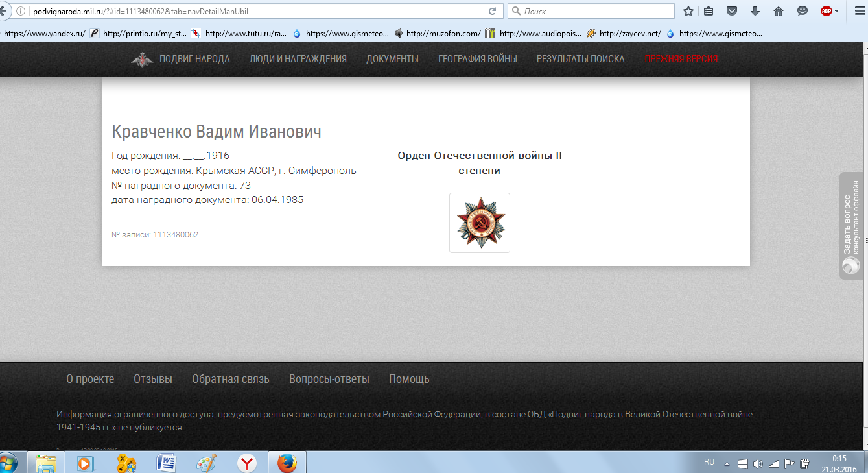Open the downloads arrow icon
The width and height of the screenshot is (868, 473).
755,11
